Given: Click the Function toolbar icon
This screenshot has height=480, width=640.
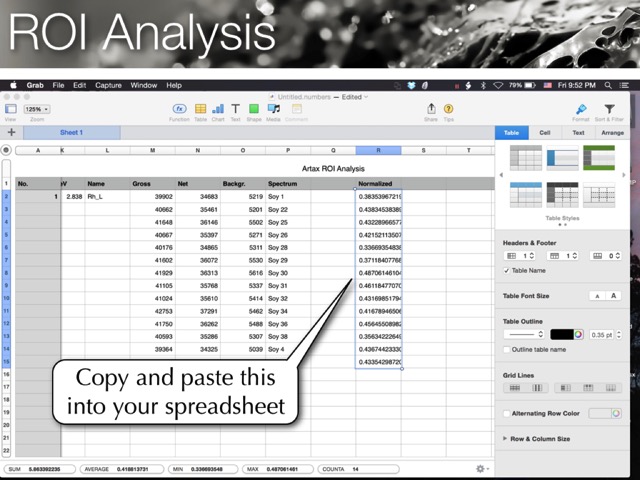Looking at the screenshot, I should pyautogui.click(x=180, y=109).
